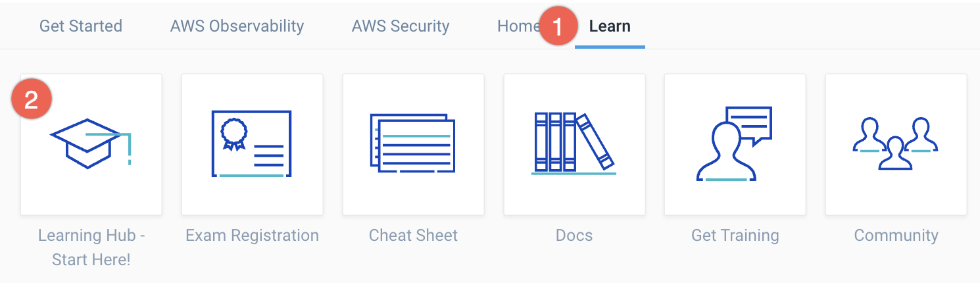
Task: Follow the Community text link
Action: 896,236
